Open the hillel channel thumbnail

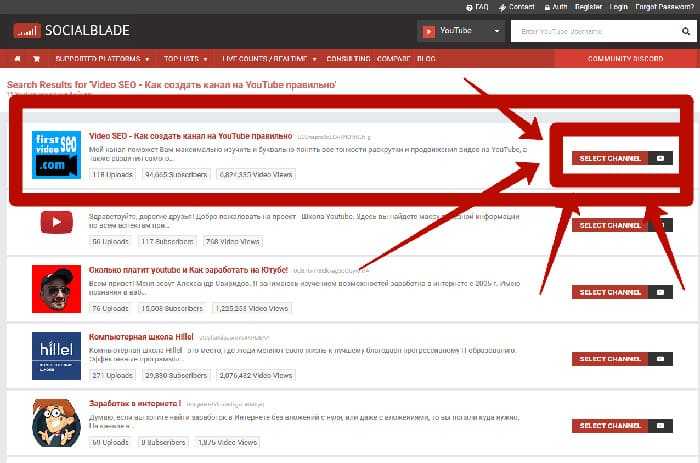pyautogui.click(x=56, y=355)
